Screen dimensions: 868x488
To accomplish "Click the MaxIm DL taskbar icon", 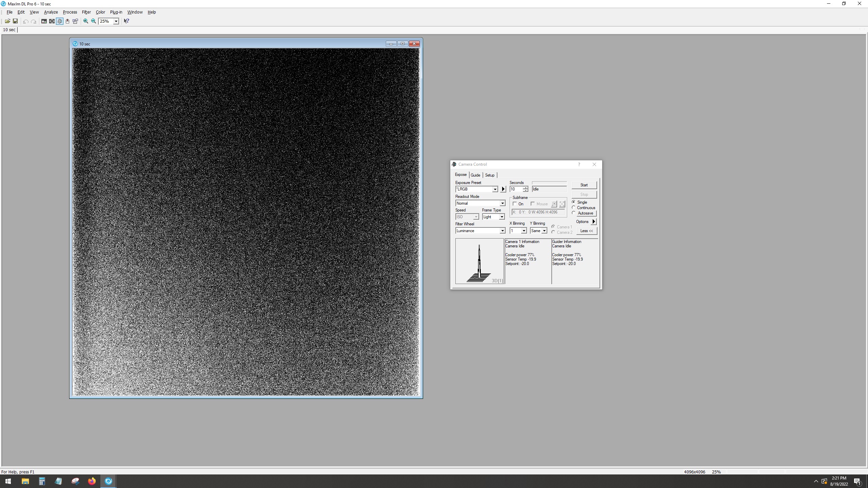I will click(x=108, y=481).
